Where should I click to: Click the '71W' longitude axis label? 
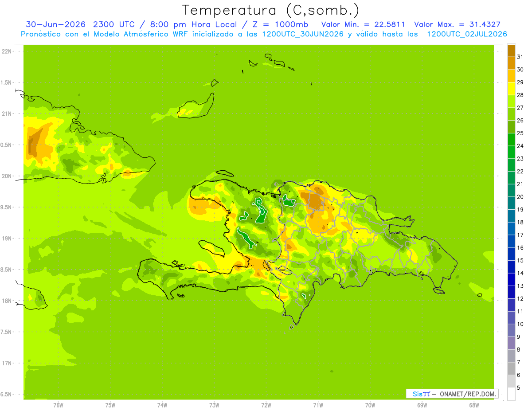click(318, 405)
